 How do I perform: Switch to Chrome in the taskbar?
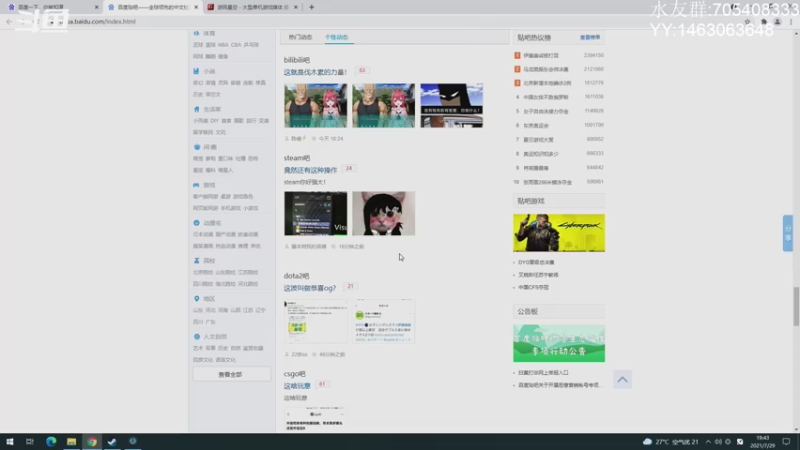(x=92, y=442)
